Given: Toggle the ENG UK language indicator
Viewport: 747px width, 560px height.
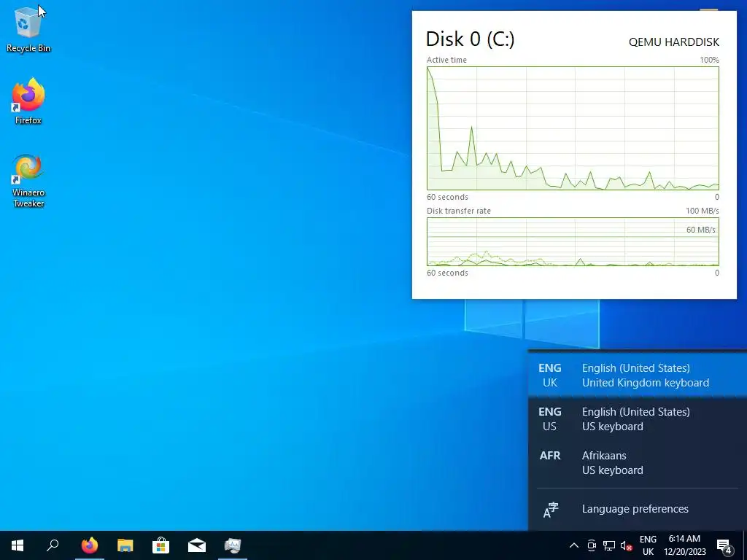Looking at the screenshot, I should point(648,545).
